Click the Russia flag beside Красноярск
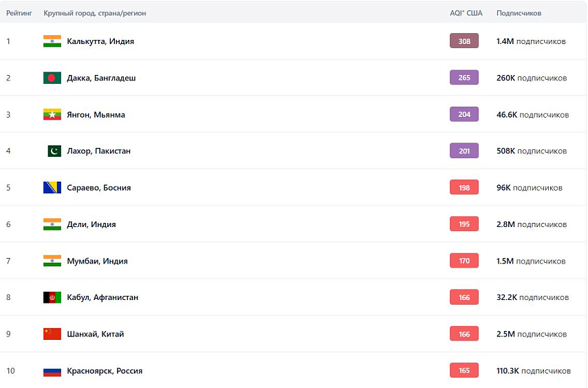The width and height of the screenshot is (588, 388). [x=52, y=371]
